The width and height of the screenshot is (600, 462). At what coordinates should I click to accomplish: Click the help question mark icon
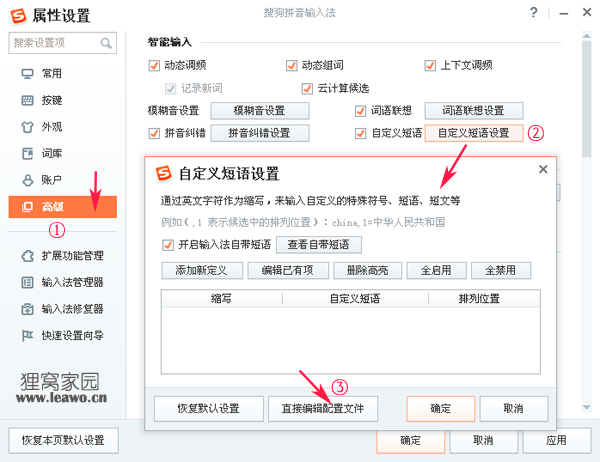point(534,13)
